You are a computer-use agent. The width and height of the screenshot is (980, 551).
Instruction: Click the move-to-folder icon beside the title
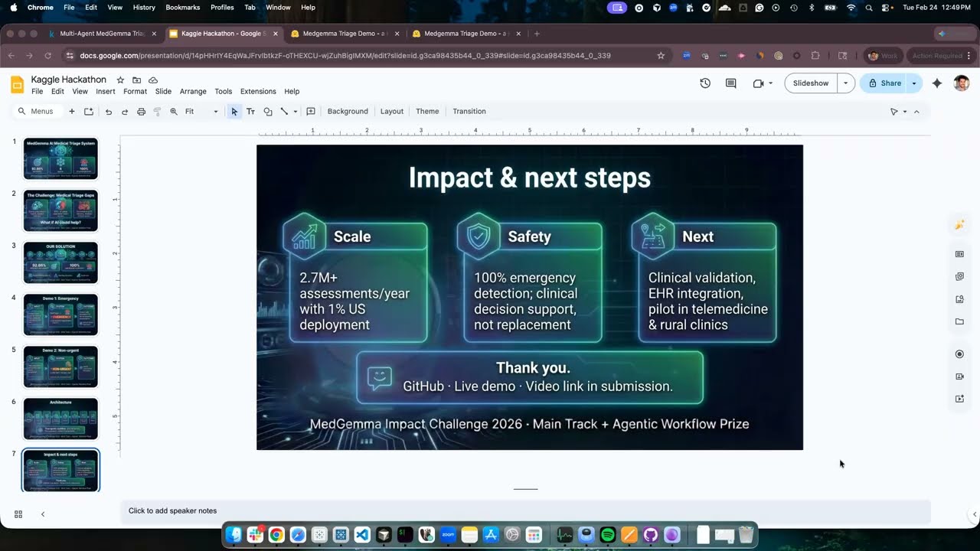coord(136,80)
